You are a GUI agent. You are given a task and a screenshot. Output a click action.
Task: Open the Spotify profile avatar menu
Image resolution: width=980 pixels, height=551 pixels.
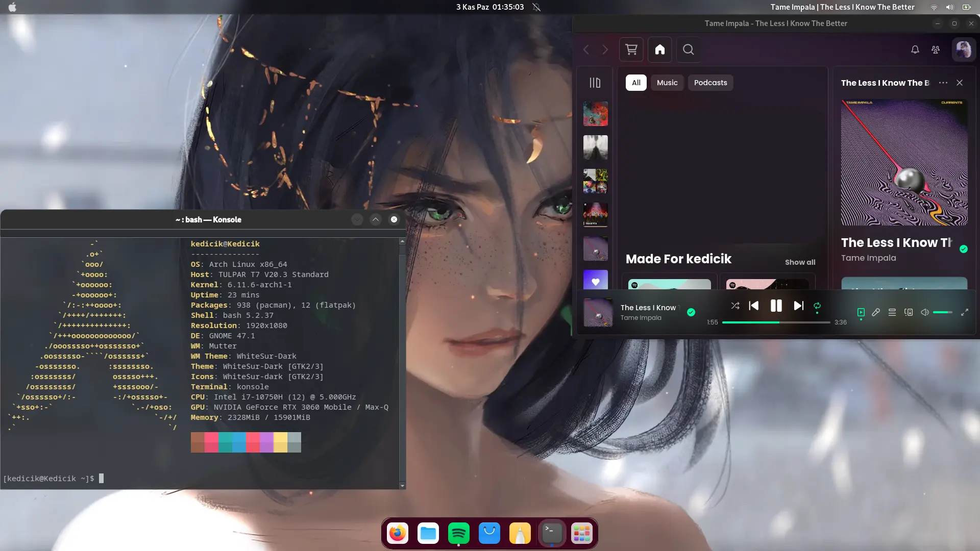tap(964, 49)
